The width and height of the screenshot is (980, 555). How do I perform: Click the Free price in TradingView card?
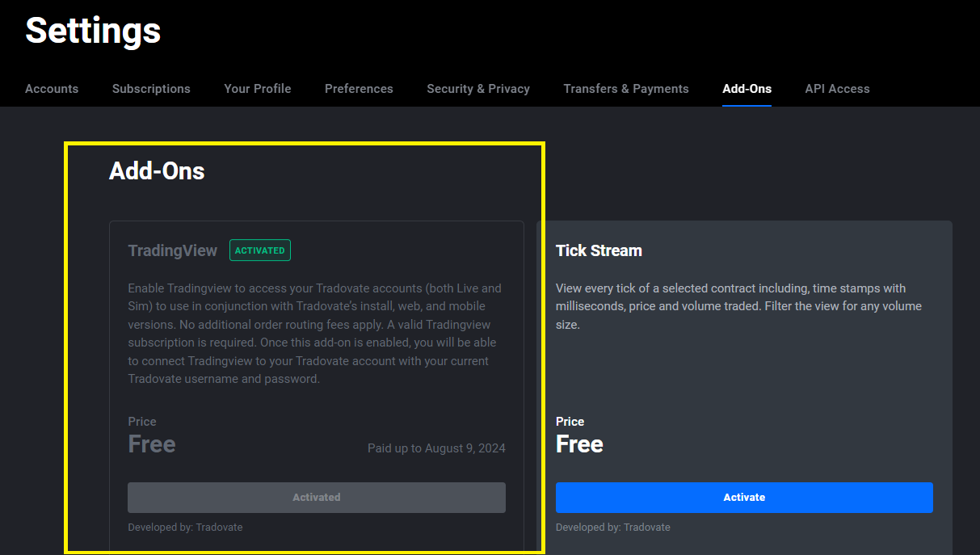[x=152, y=444]
